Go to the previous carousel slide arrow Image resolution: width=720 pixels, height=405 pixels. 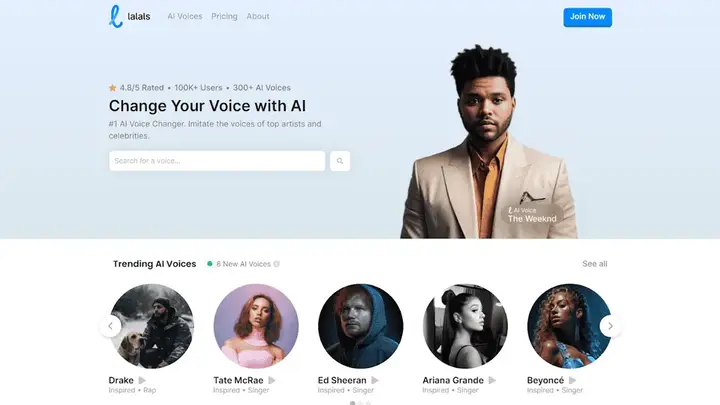tap(110, 326)
